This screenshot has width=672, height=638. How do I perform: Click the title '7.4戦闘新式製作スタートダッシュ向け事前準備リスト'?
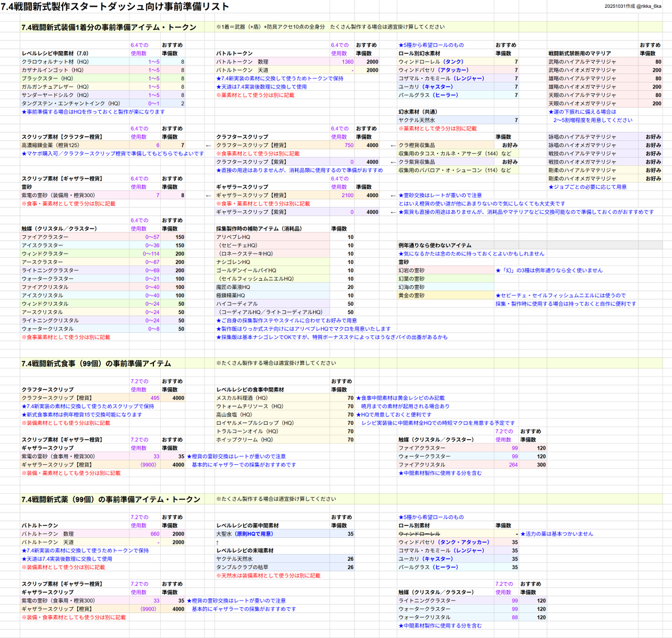point(115,7)
